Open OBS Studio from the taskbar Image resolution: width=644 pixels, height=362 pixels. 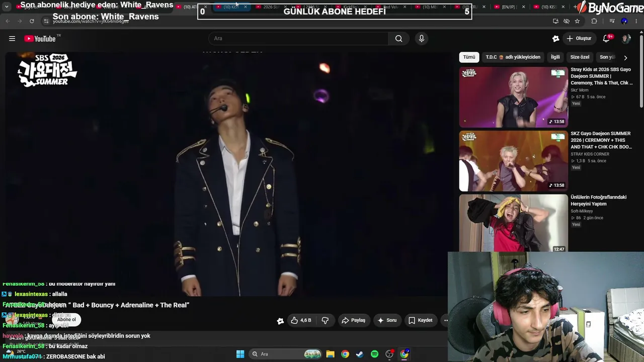click(389, 354)
